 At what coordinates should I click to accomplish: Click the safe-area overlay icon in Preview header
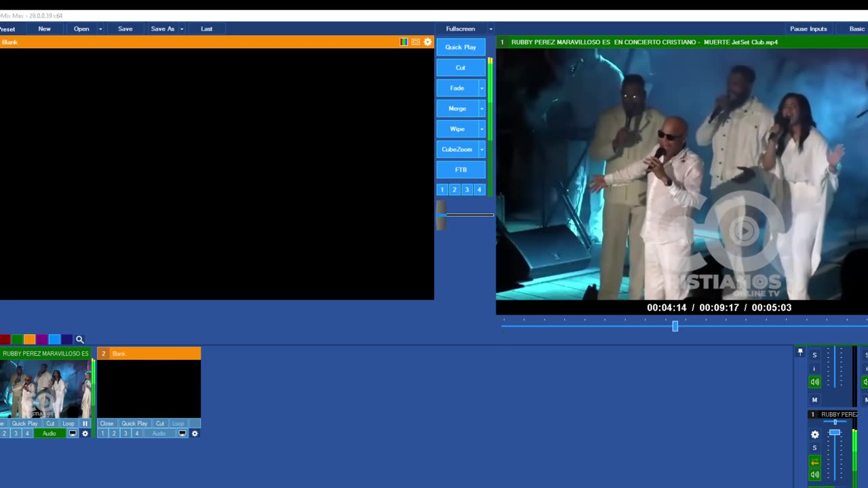point(416,42)
